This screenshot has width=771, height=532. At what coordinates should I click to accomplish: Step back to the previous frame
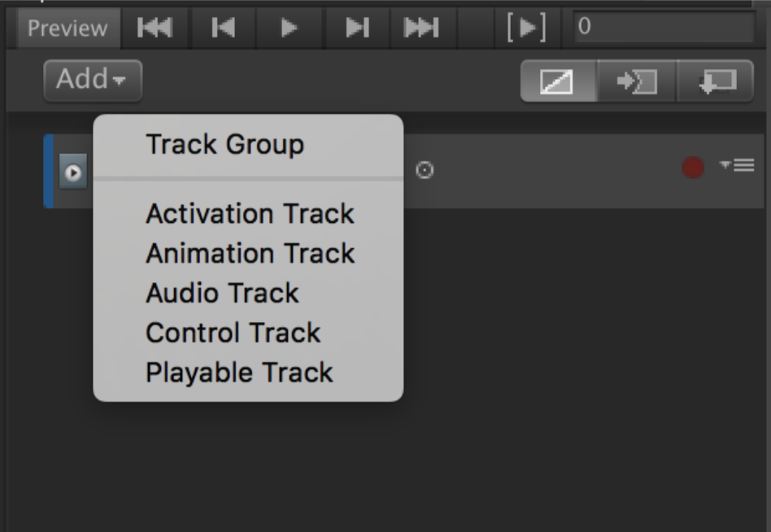223,28
